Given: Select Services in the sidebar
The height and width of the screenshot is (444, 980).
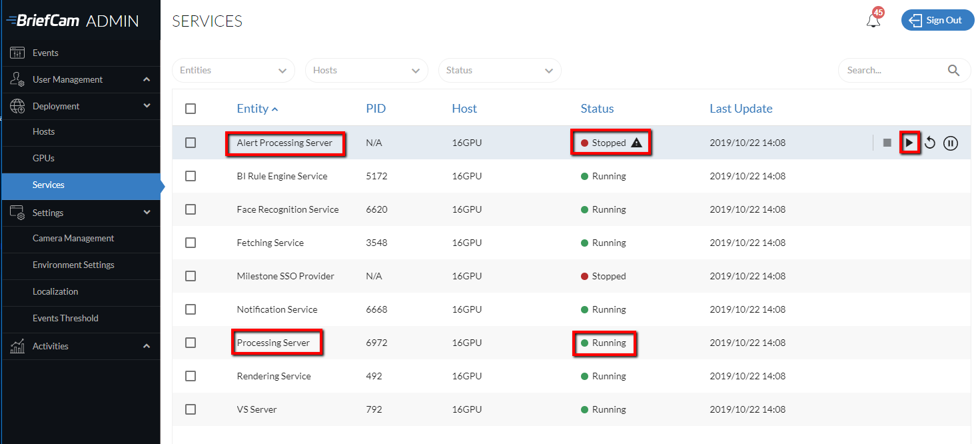Looking at the screenshot, I should tap(80, 185).
